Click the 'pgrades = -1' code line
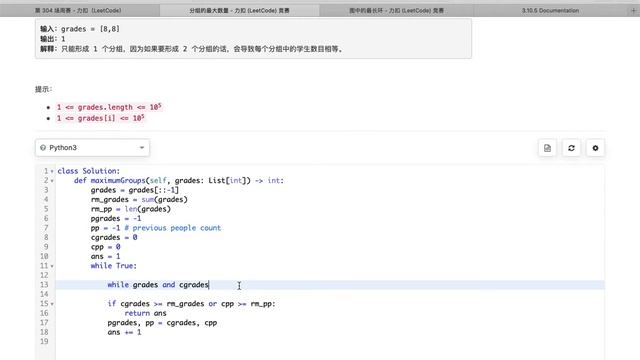This screenshot has height=360, width=640. (116, 218)
